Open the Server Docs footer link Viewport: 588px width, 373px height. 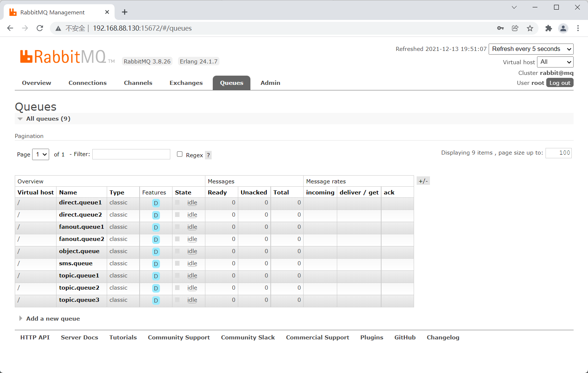coord(79,338)
